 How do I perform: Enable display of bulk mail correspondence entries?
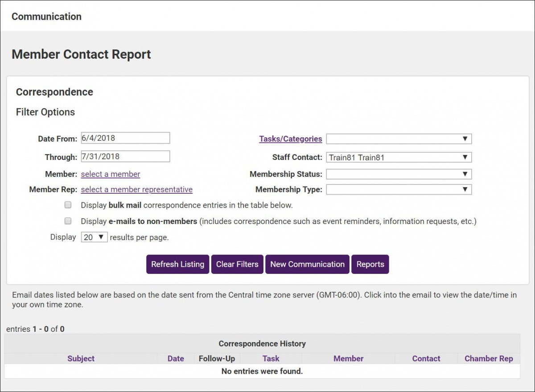click(68, 204)
